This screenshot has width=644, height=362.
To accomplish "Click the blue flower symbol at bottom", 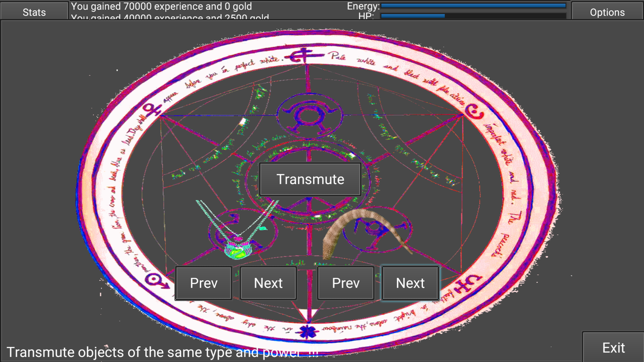I will coord(307,331).
